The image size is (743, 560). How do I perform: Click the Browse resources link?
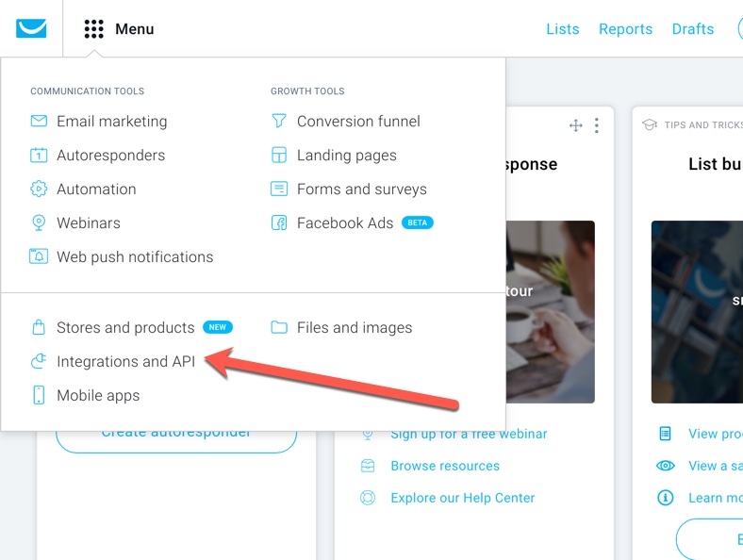(445, 466)
